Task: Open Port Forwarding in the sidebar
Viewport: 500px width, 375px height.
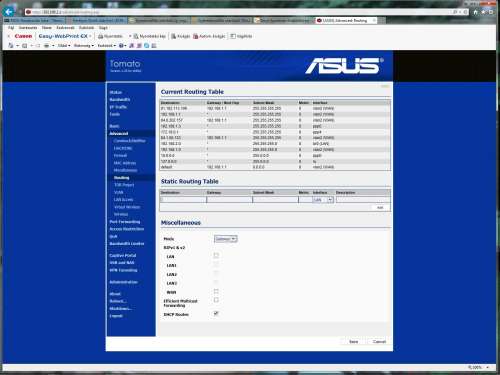Action: (x=125, y=222)
